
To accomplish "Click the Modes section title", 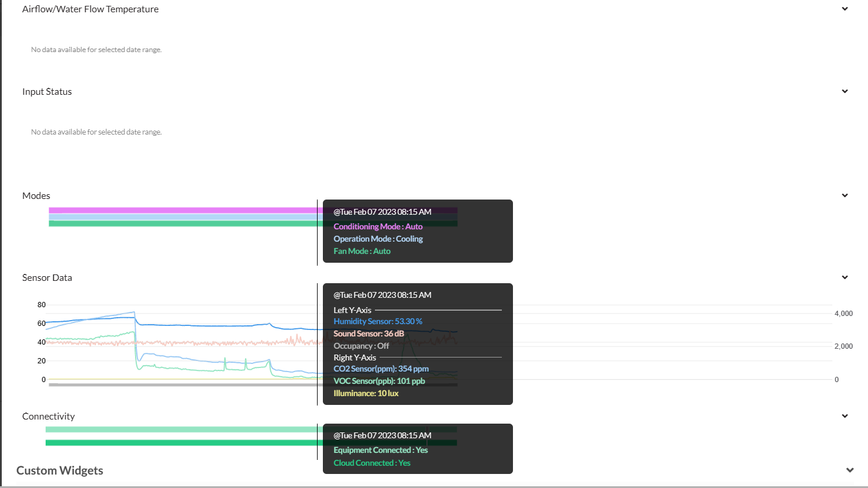I will 36,195.
